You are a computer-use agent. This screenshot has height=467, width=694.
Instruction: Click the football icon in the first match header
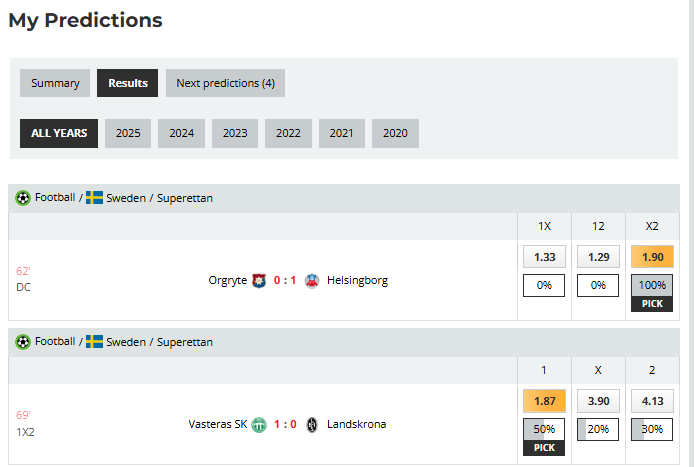[23, 198]
